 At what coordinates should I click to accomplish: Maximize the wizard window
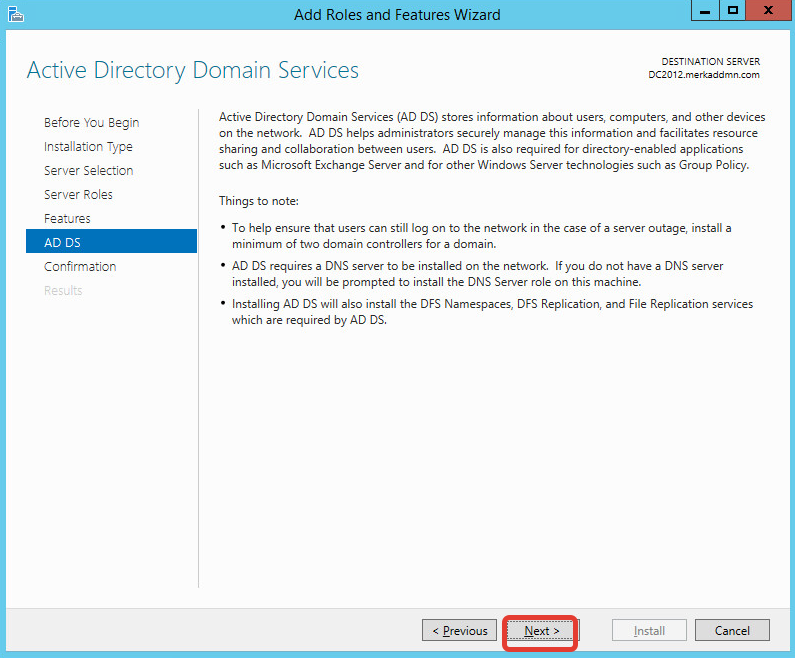click(732, 11)
